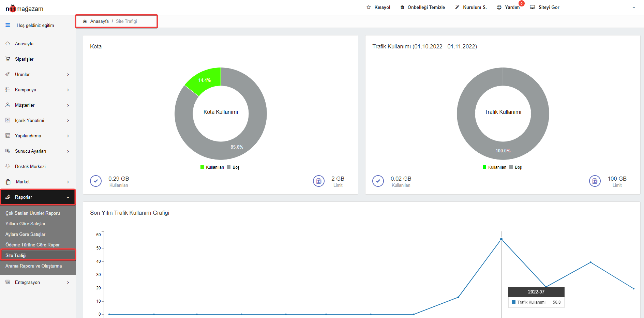
Task: Click the İçerik Yönetimi icon
Action: tap(8, 120)
